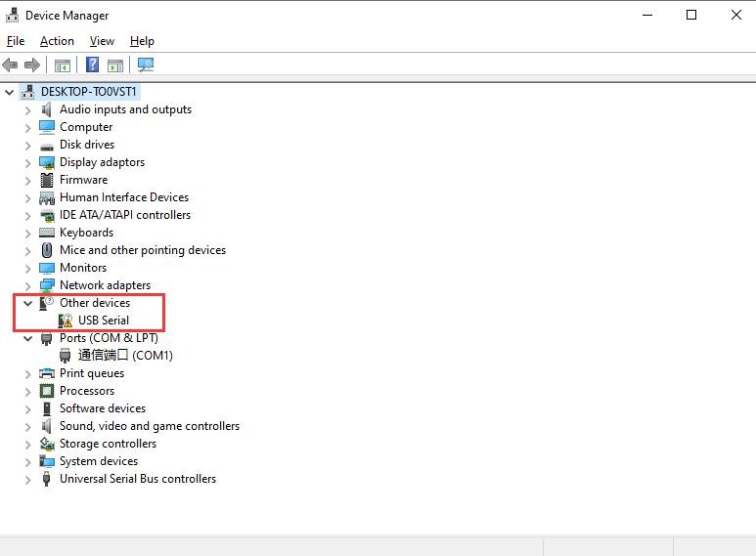Click the Mice and other pointing devices icon
Screen dimensions: 756x556
47,250
